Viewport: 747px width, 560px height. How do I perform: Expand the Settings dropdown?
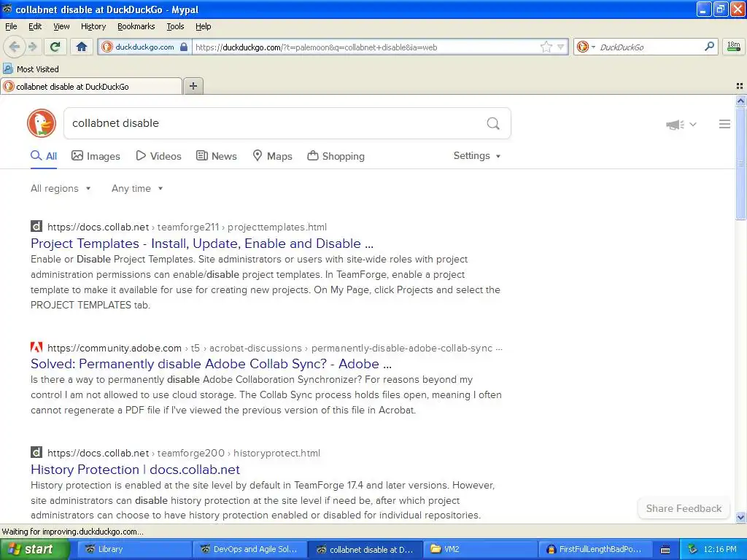[x=477, y=156]
